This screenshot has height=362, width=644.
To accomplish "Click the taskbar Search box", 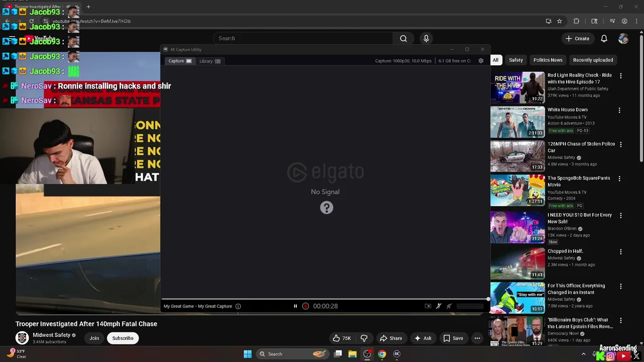I will (x=293, y=354).
